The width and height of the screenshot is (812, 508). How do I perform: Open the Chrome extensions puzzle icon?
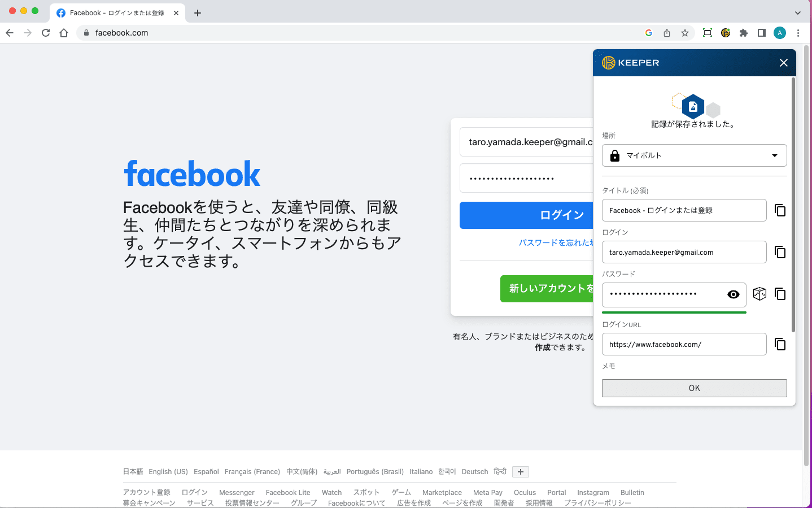tap(744, 33)
